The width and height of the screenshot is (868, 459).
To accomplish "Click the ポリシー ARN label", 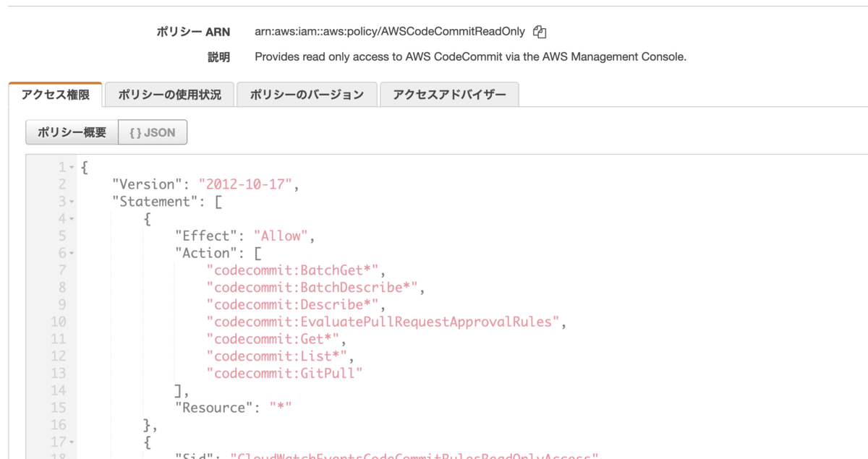I will (x=193, y=32).
